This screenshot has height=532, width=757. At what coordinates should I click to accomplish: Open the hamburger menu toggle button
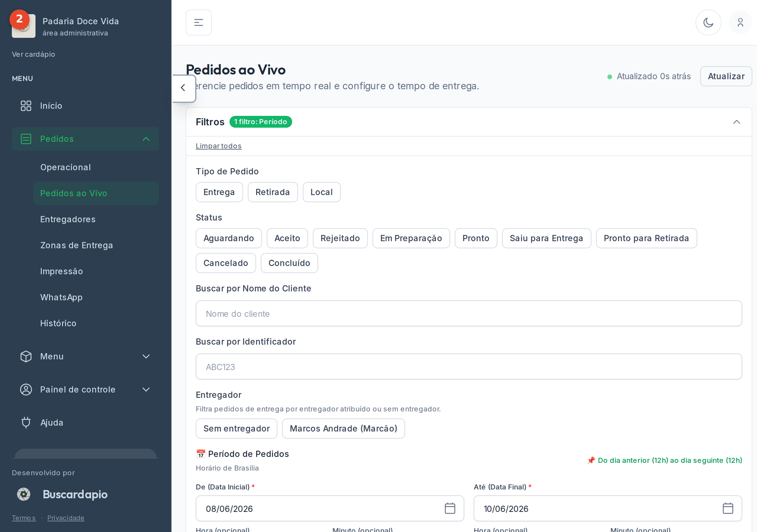point(198,22)
